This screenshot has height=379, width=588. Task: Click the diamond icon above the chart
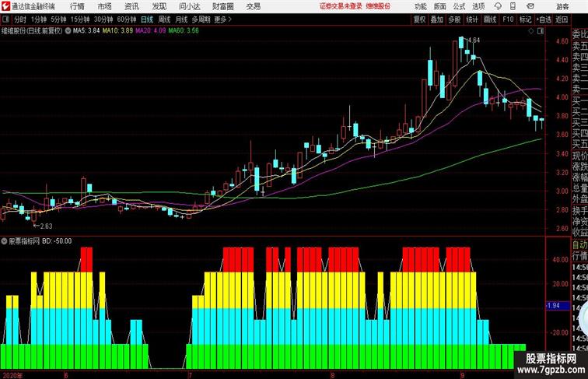click(x=531, y=31)
